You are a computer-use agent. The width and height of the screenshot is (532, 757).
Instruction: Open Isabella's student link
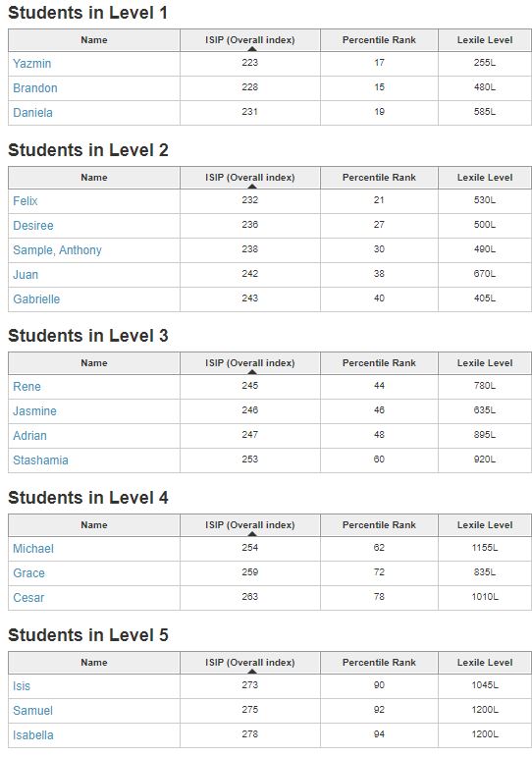[33, 735]
